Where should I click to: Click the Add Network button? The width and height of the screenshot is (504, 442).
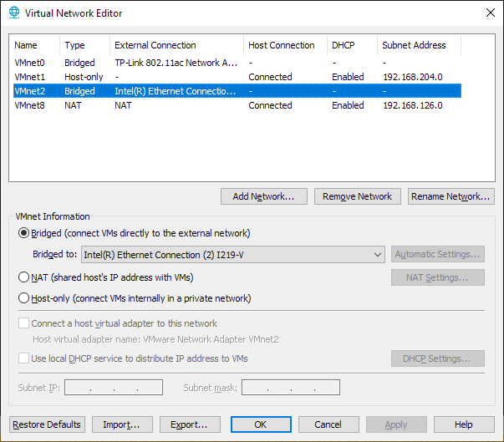(x=263, y=196)
